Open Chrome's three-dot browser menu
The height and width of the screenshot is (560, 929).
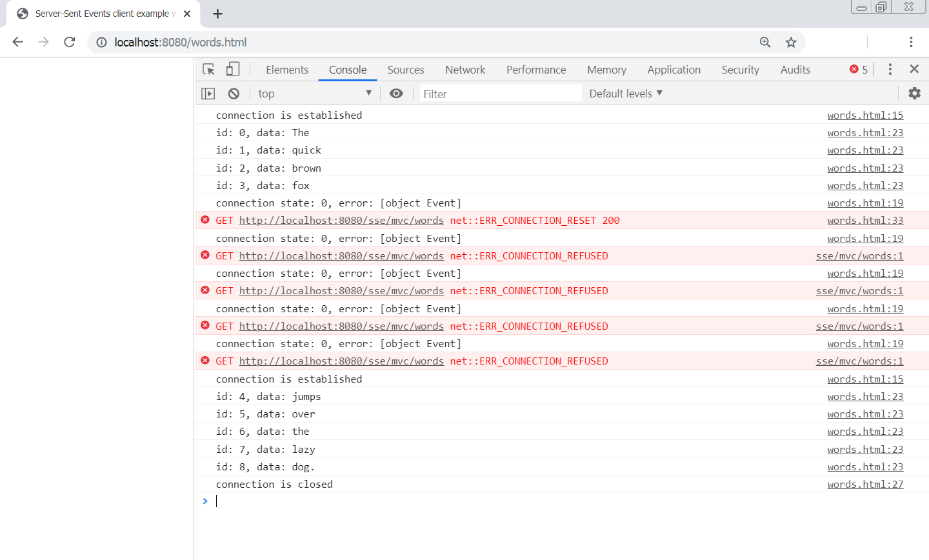pyautogui.click(x=911, y=42)
